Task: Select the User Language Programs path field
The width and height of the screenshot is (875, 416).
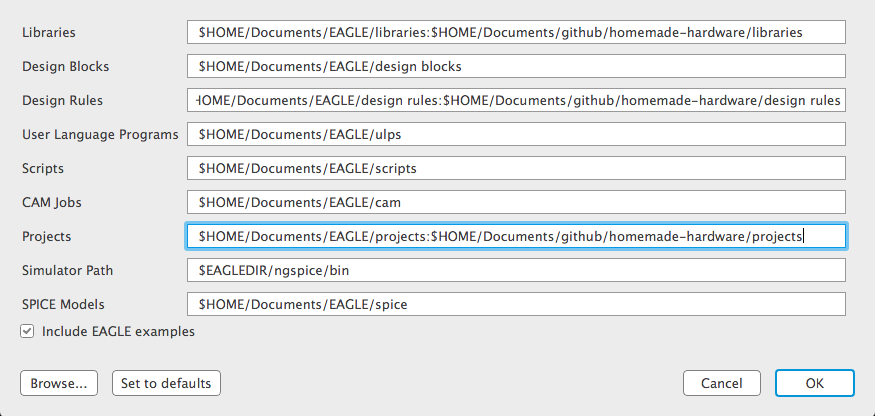Action: [516, 135]
